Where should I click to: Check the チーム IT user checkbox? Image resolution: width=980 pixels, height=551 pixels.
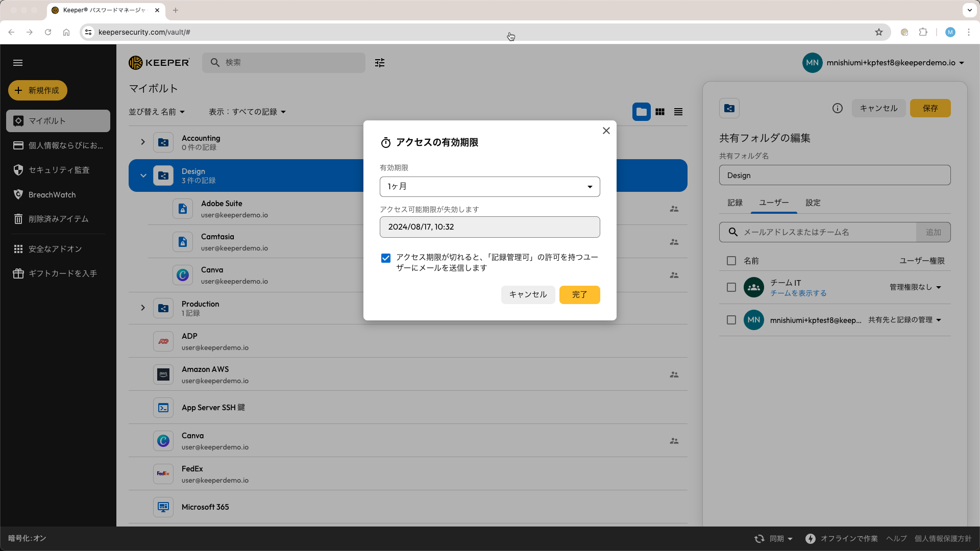pos(731,287)
